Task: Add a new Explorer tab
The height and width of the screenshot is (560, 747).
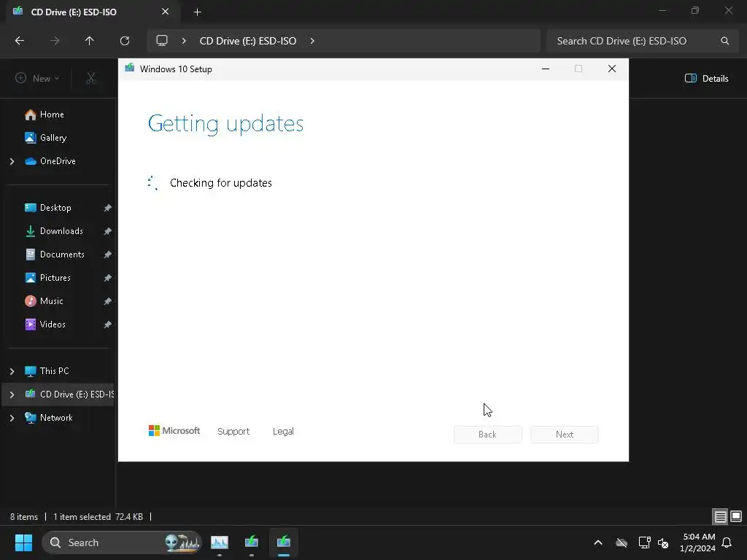Action: coord(197,12)
